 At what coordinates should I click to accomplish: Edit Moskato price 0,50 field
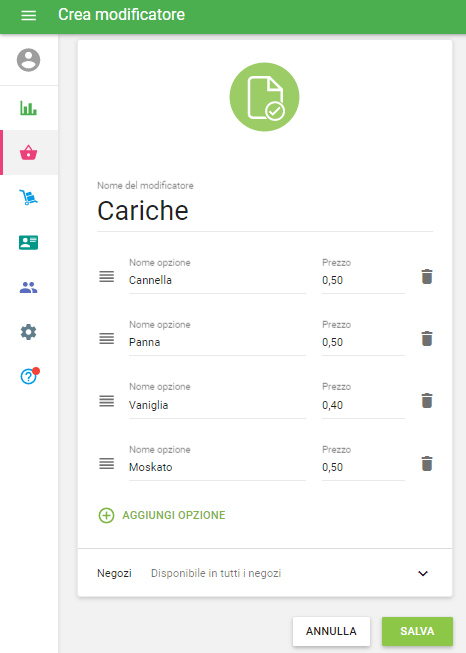[363, 467]
